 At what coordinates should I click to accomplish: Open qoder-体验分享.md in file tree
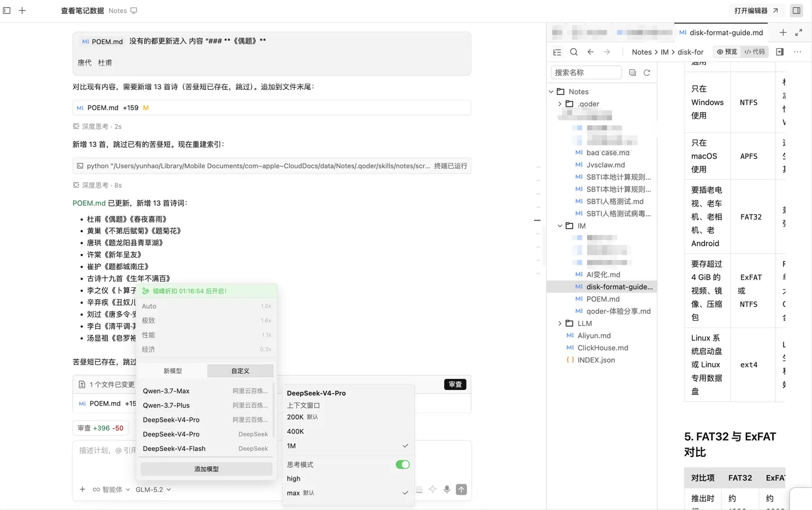click(612, 311)
